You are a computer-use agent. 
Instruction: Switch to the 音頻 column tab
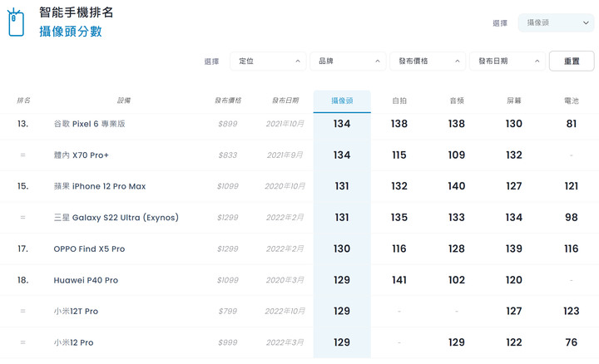tap(457, 101)
